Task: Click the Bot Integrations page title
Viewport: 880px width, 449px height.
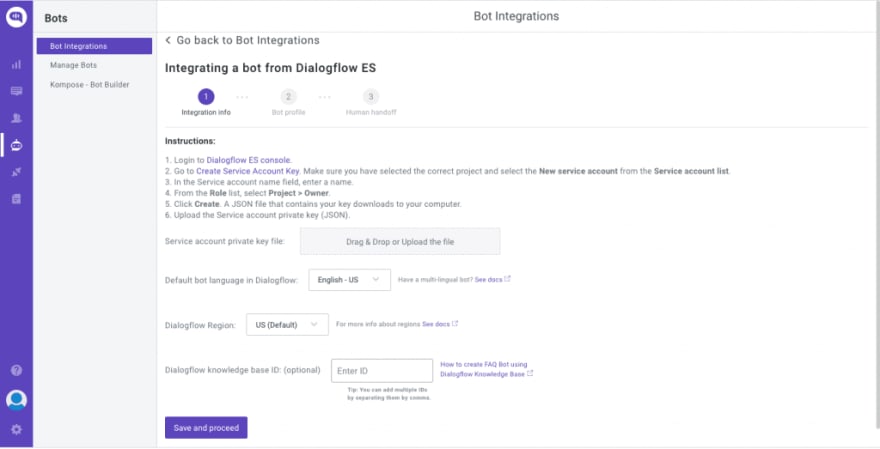Action: [516, 16]
